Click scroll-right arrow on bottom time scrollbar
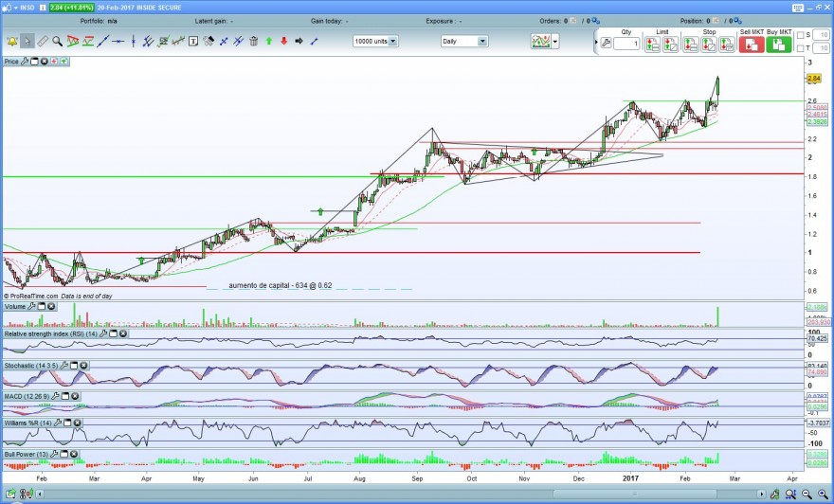834x504 pixels. click(x=762, y=495)
